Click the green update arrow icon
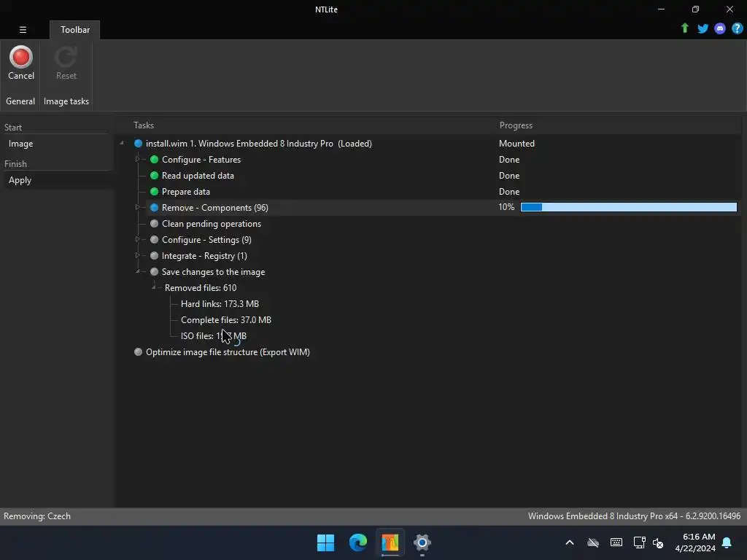Image resolution: width=747 pixels, height=560 pixels. pos(684,28)
